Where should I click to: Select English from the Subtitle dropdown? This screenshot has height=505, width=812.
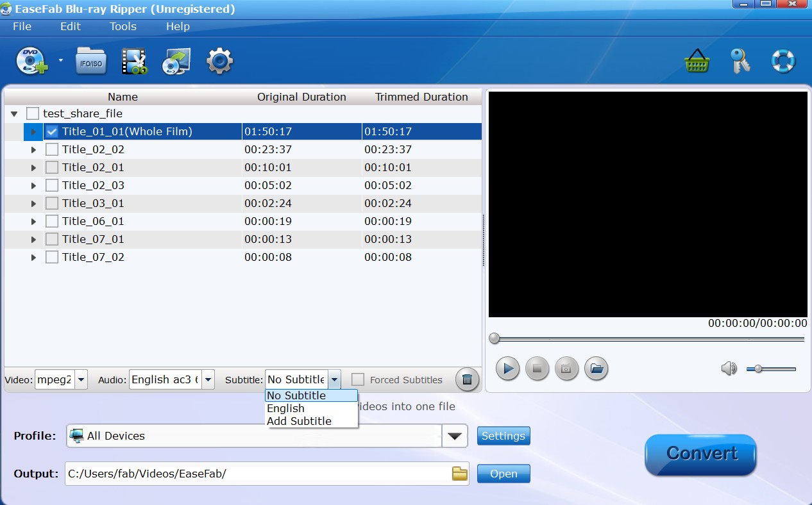pos(285,408)
